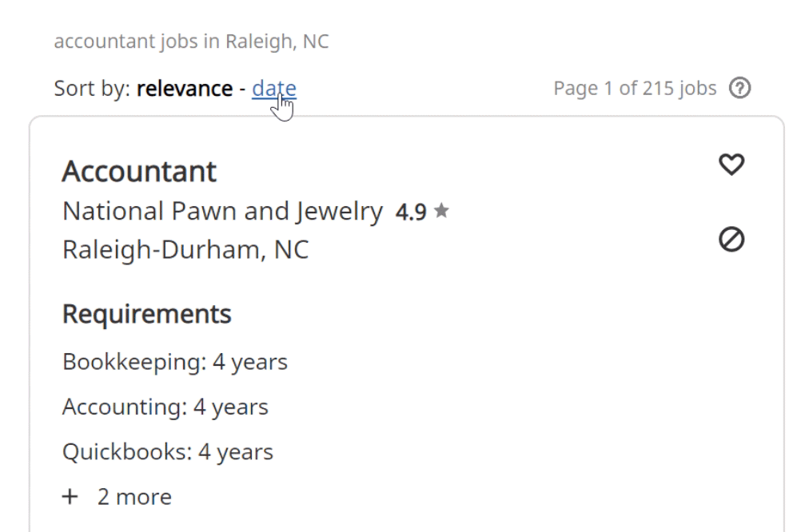Image resolution: width=805 pixels, height=532 pixels.
Task: Open the National Pawn and Jewelry company name
Action: (x=222, y=212)
